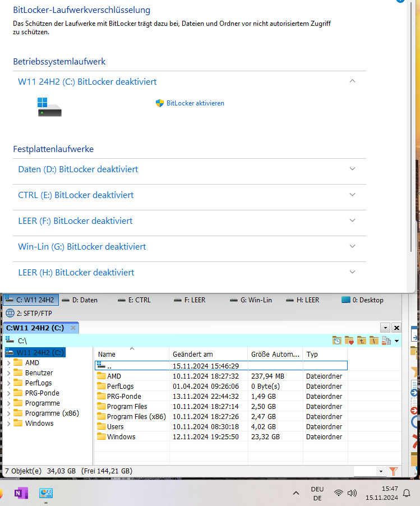The height and width of the screenshot is (506, 420).
Task: Select the C: W11 24H2 drive button
Action: click(31, 300)
